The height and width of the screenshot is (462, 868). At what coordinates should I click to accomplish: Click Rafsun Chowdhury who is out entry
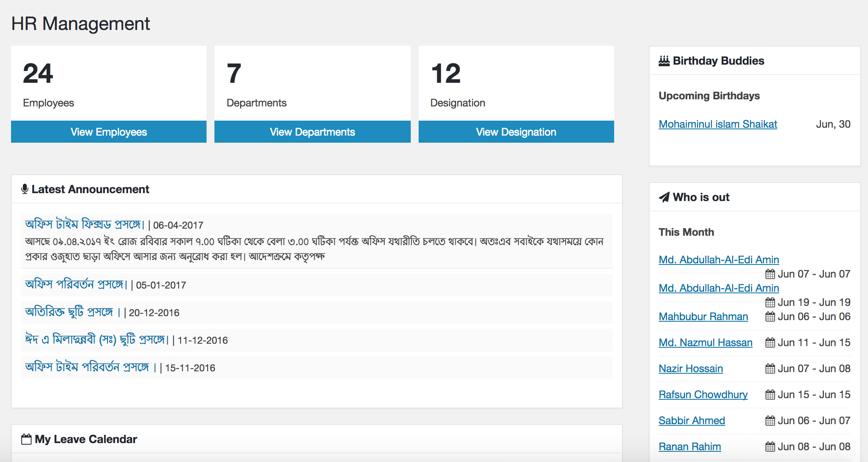tap(702, 394)
